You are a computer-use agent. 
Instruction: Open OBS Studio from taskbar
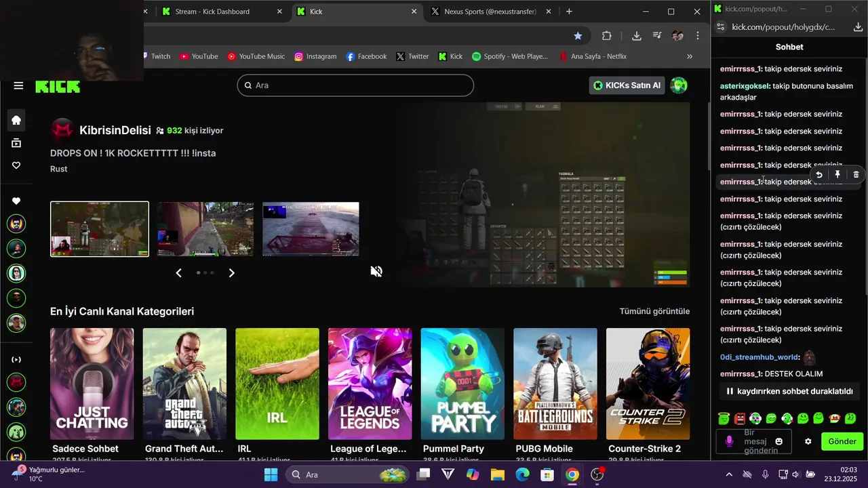point(597,474)
